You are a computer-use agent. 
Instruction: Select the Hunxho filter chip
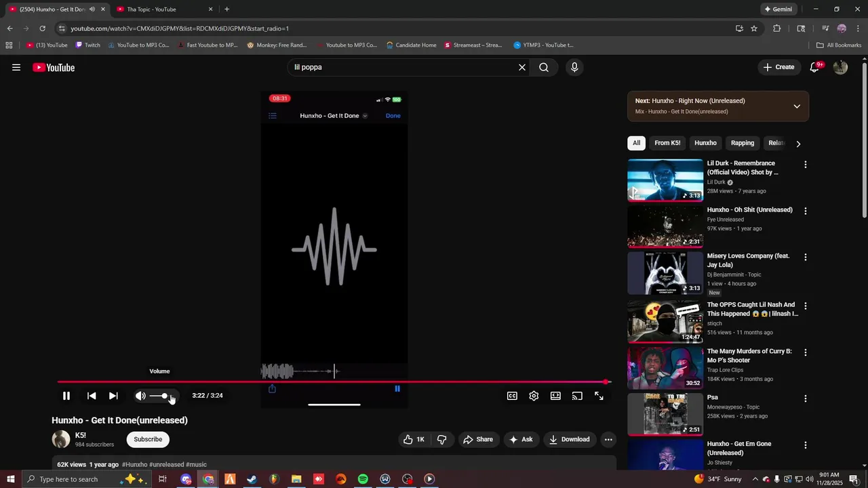(705, 143)
